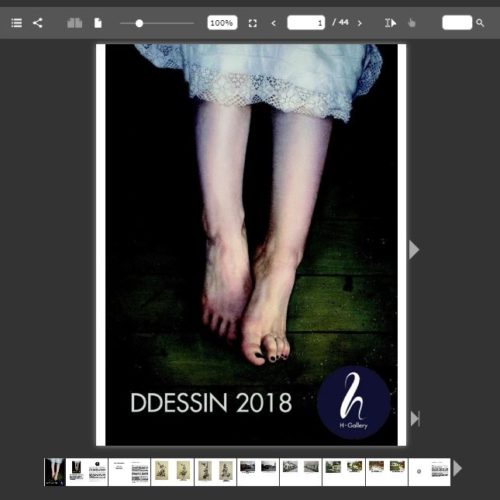Screen dimensions: 500x500
Task: Go to the previous page with the toolbar chevron
Action: pos(274,23)
